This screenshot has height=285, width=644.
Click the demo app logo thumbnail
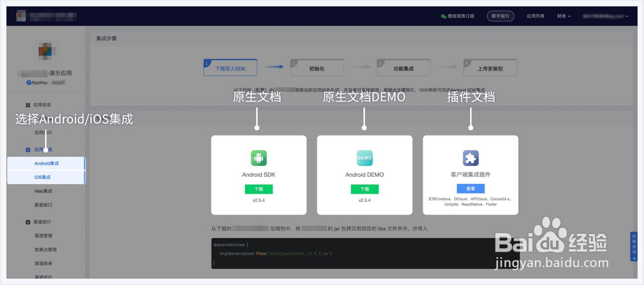45,51
